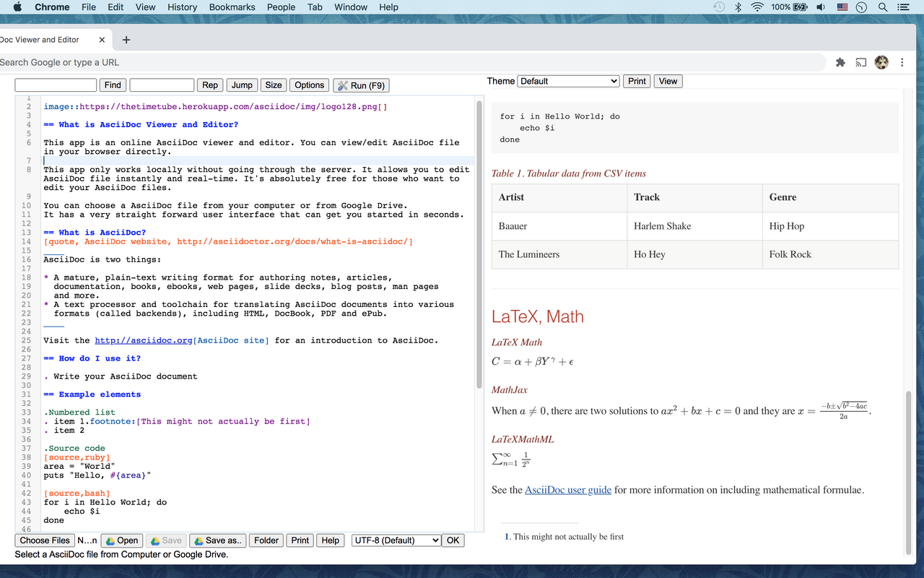Open a new tab with plus icon
Viewport: 924px width, 578px height.
click(x=126, y=40)
